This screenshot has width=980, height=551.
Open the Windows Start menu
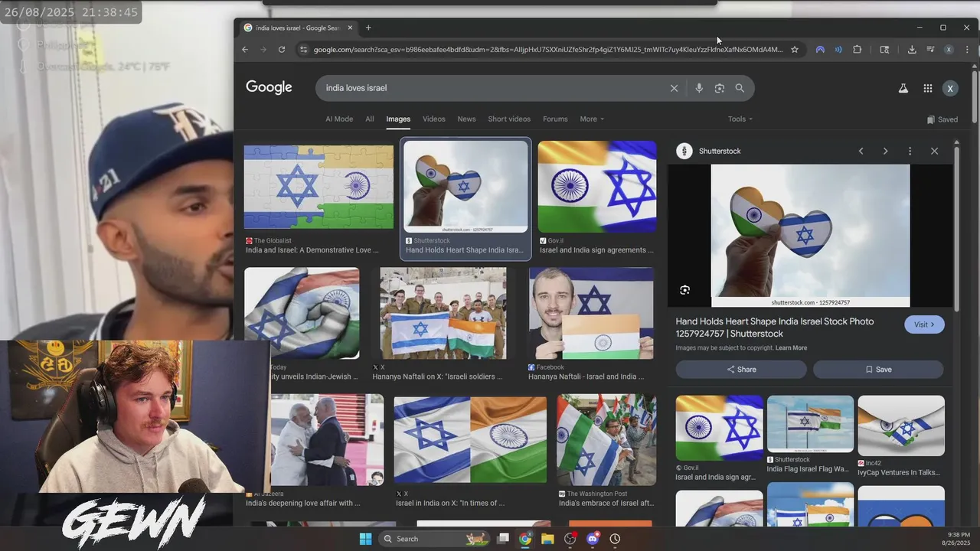(365, 539)
